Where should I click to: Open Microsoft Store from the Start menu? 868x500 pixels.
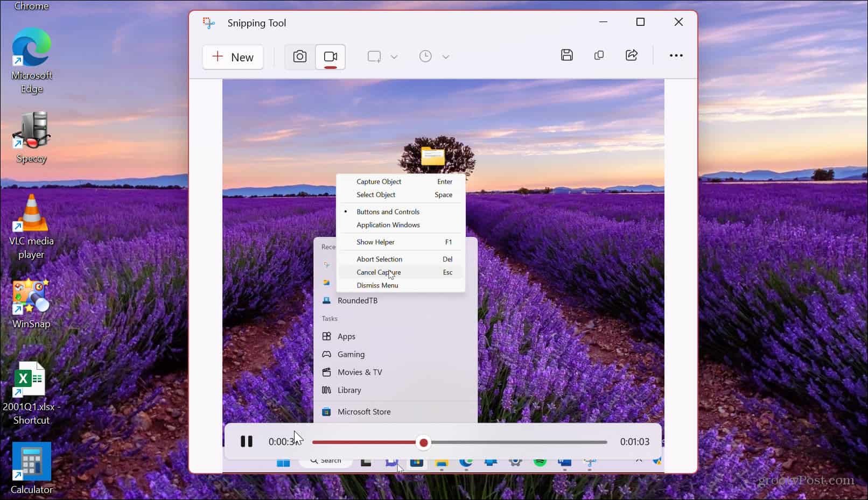[x=363, y=412]
